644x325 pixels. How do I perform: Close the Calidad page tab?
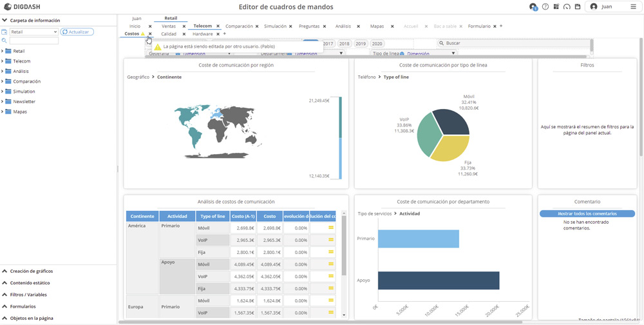[184, 34]
